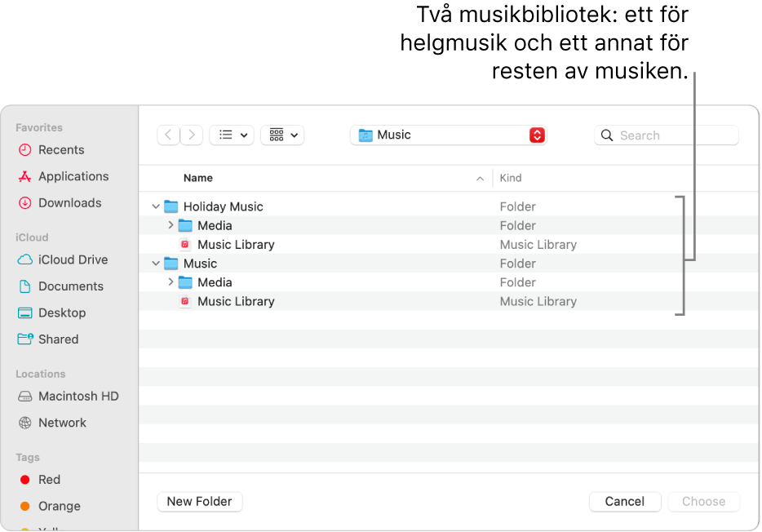Click the Cancel button
Screen dimensions: 762x532
[625, 502]
